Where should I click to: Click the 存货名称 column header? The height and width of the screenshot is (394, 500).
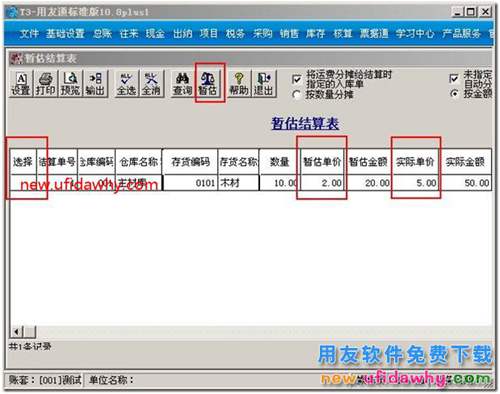(x=239, y=162)
